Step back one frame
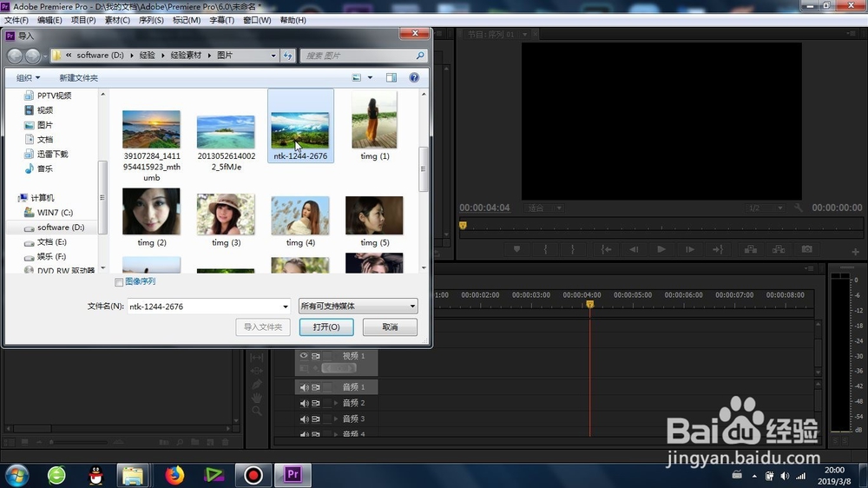Image resolution: width=868 pixels, height=488 pixels. pos(634,249)
